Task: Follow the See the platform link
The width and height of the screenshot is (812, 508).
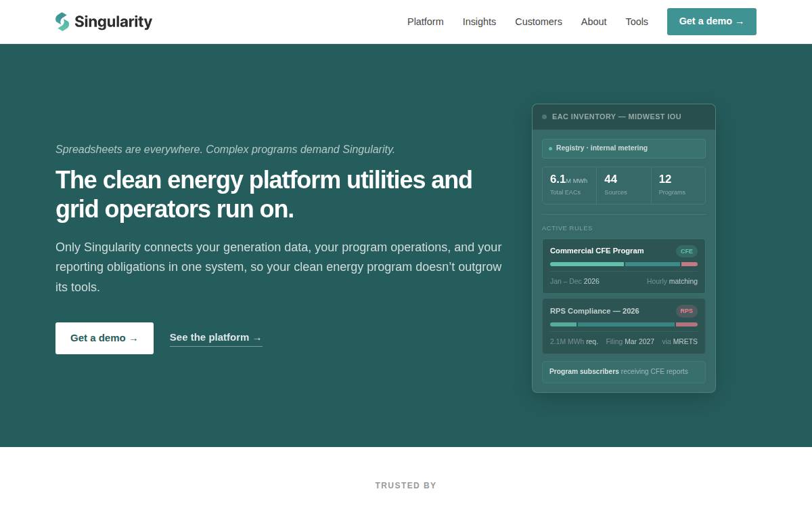Action: tap(216, 337)
